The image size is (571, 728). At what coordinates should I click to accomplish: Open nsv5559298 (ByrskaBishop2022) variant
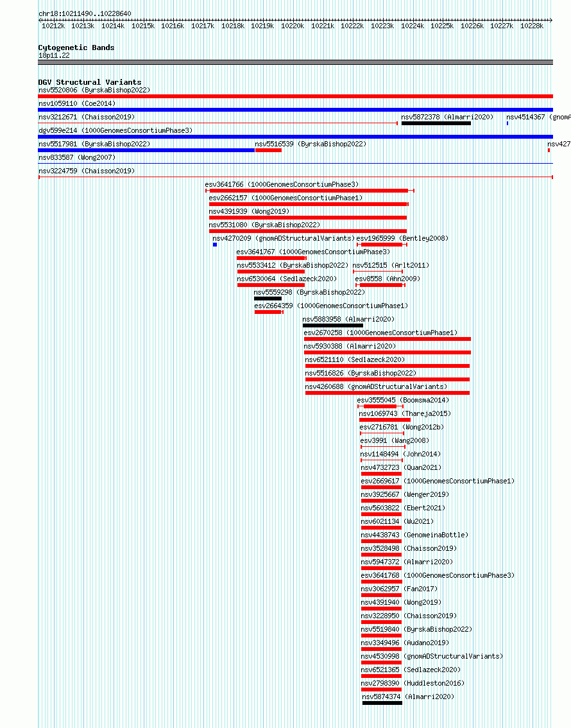pos(309,292)
